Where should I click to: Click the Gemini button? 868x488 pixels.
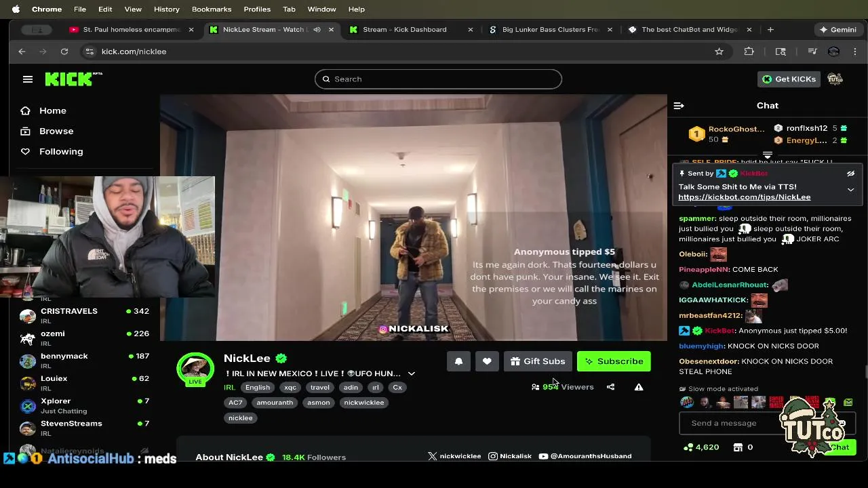point(838,30)
